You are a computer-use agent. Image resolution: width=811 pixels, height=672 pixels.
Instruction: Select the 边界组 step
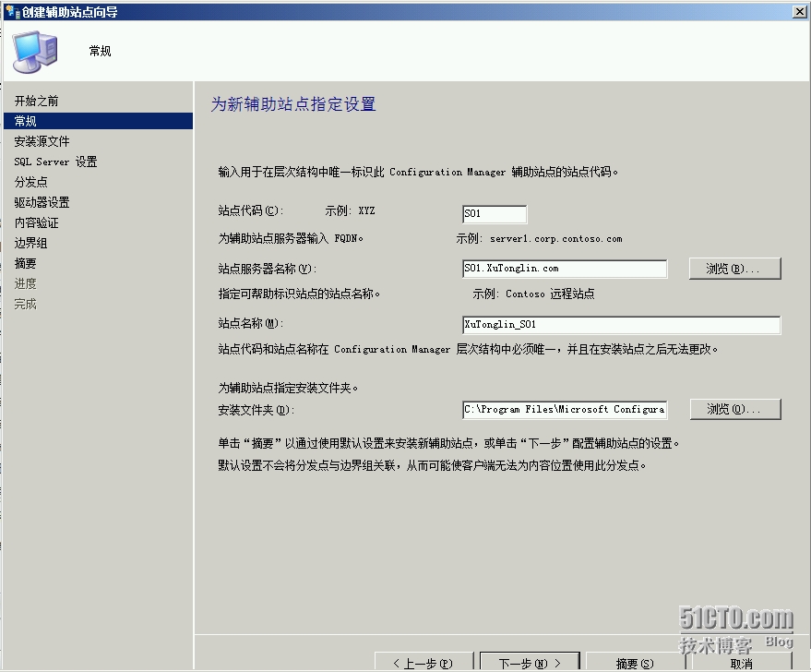tap(31, 243)
